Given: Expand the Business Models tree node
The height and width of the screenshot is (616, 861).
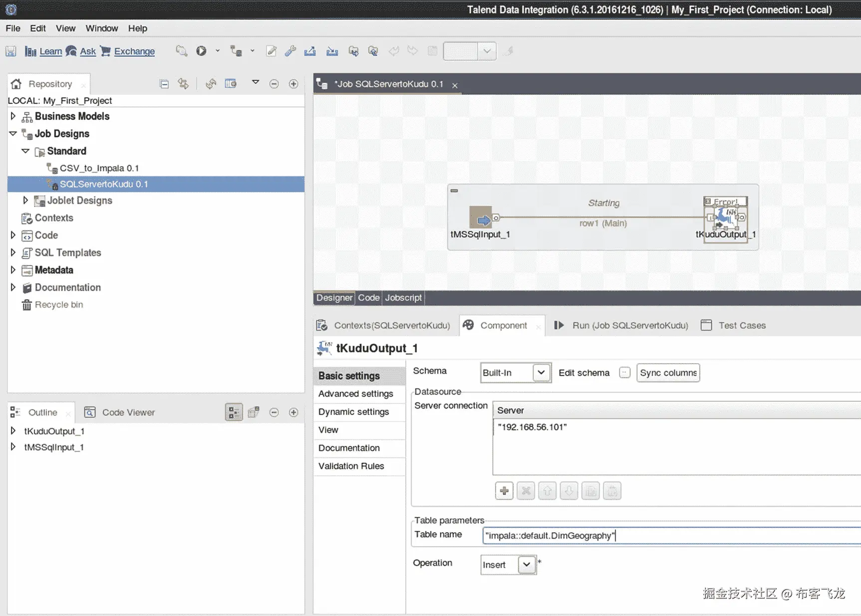Looking at the screenshot, I should [13, 116].
